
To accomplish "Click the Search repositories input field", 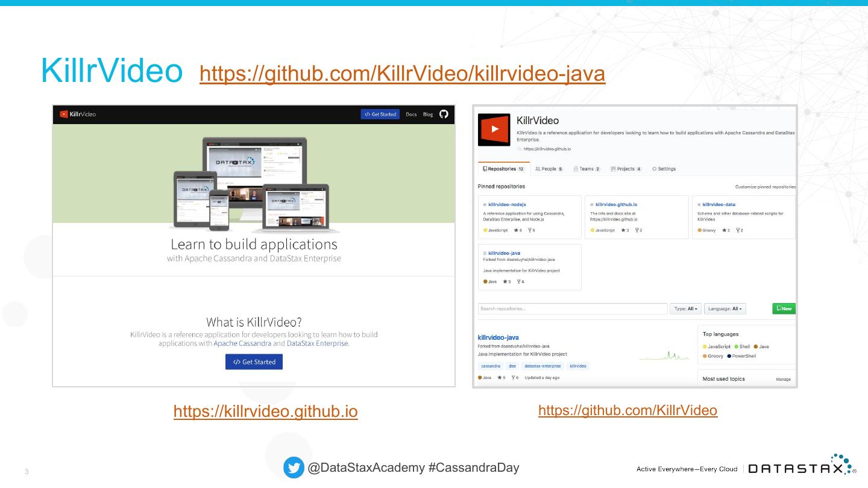I will click(573, 308).
